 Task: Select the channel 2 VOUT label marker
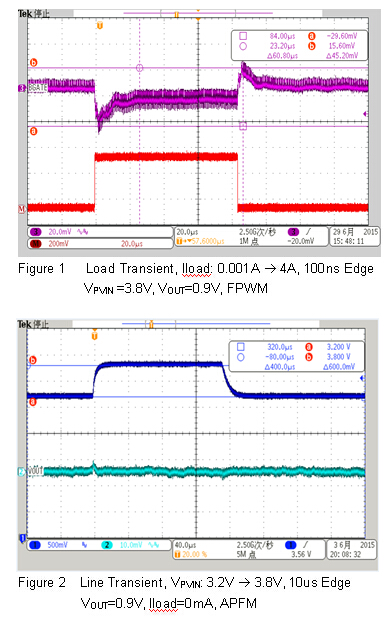(x=32, y=471)
